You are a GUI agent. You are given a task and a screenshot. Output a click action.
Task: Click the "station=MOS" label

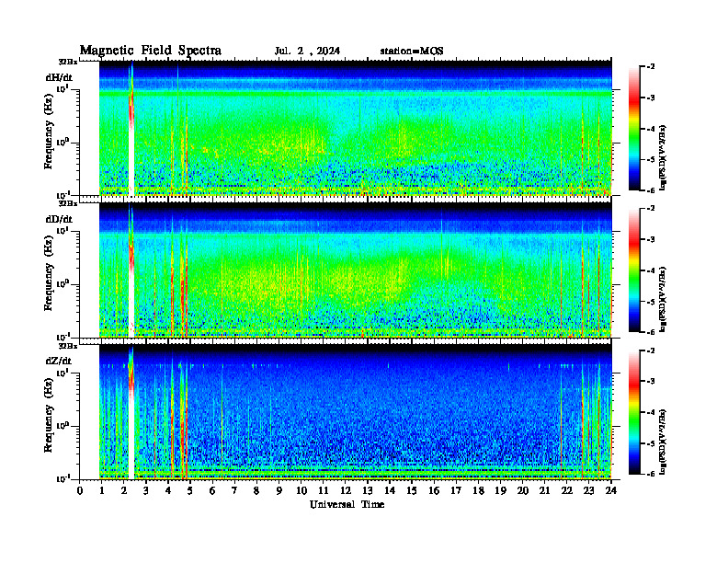tap(412, 51)
